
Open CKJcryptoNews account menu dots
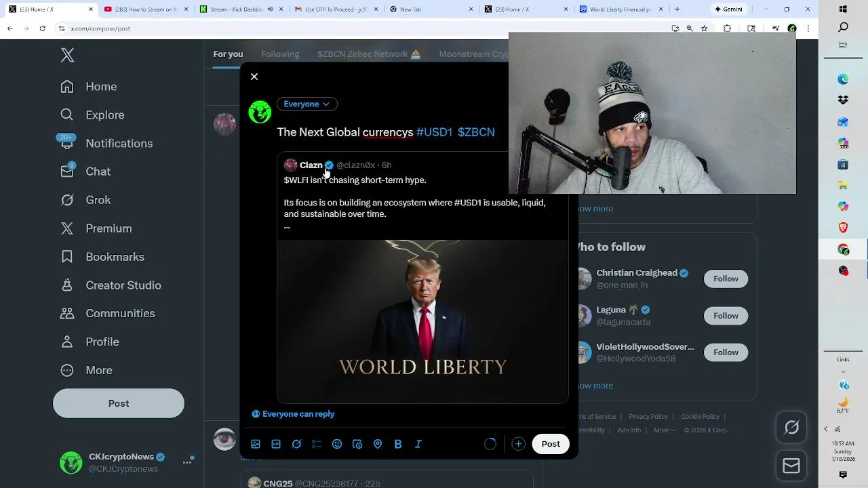pos(187,462)
